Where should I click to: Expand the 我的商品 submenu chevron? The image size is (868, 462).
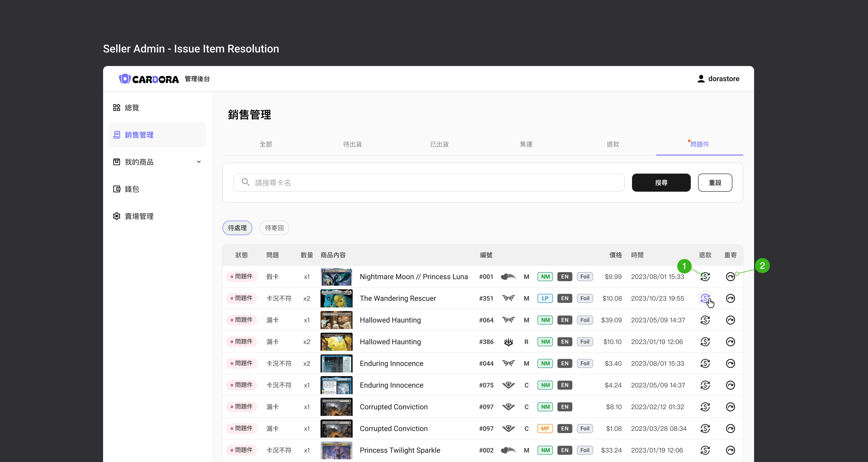pyautogui.click(x=199, y=162)
